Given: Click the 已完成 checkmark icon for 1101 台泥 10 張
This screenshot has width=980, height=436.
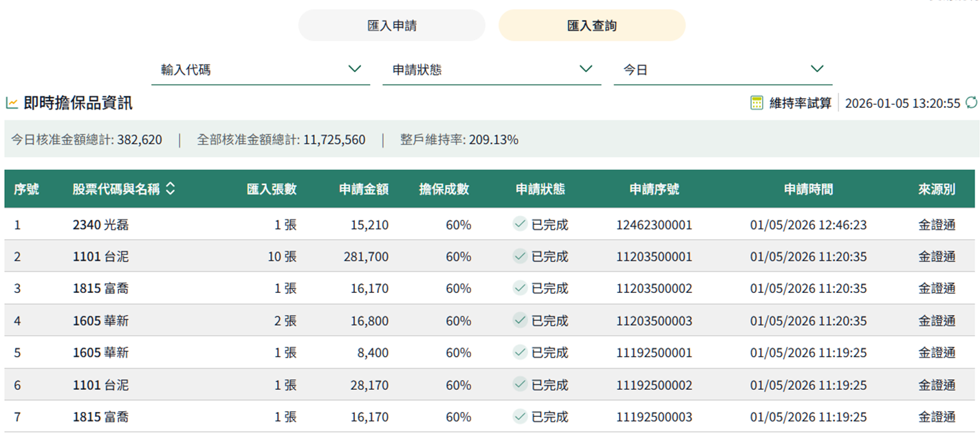Looking at the screenshot, I should tap(520, 257).
